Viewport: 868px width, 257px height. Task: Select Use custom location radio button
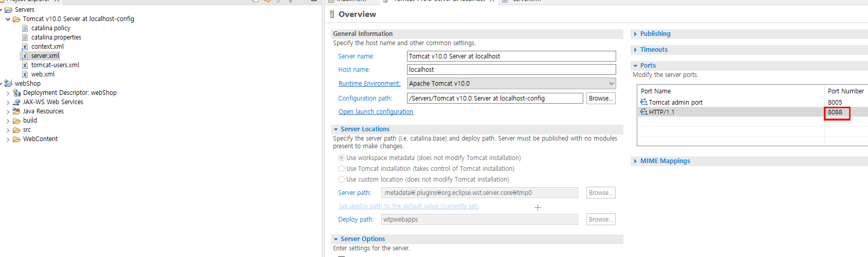point(341,180)
